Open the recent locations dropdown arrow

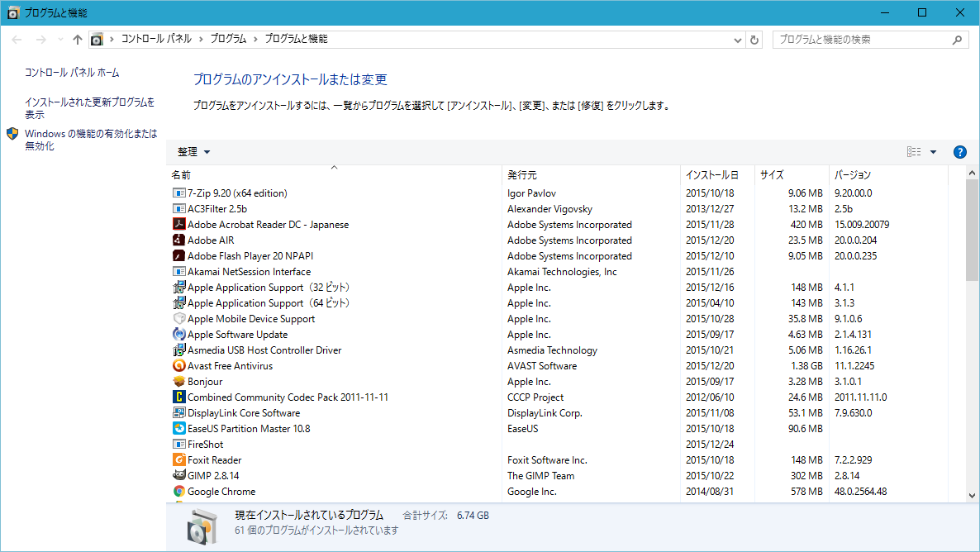pyautogui.click(x=60, y=40)
